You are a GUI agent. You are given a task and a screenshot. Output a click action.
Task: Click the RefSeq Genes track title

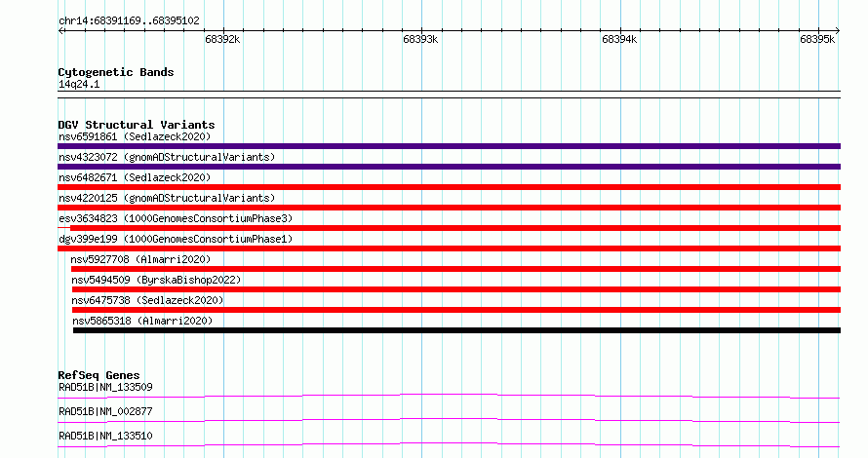pos(99,375)
